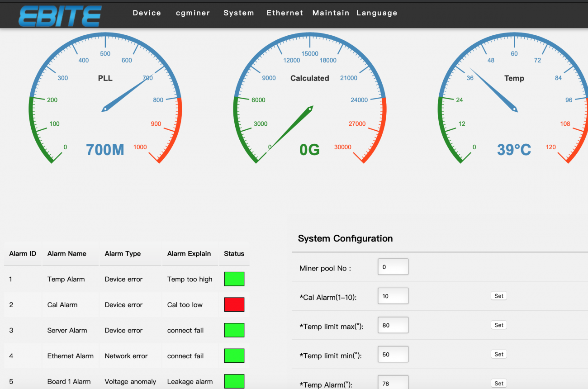
Task: Select the Ethernet Alarm name cell
Action: pyautogui.click(x=71, y=356)
